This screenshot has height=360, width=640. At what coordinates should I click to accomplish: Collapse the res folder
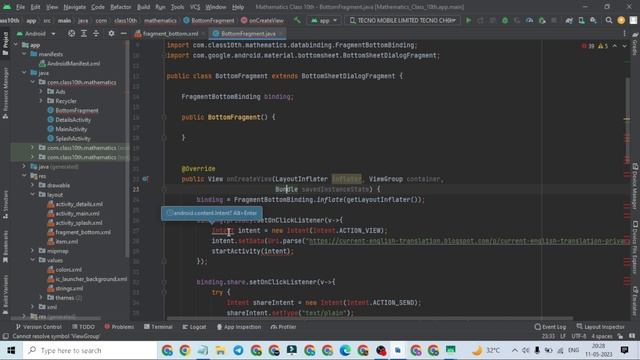tap(24, 176)
